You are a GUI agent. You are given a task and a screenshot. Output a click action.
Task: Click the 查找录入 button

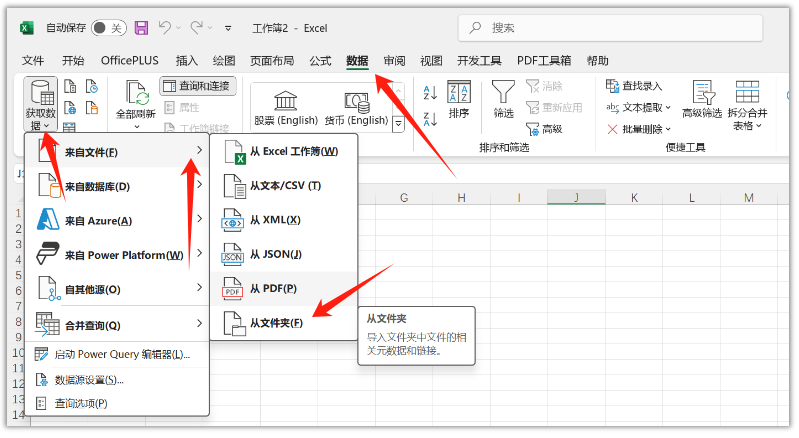coord(634,86)
